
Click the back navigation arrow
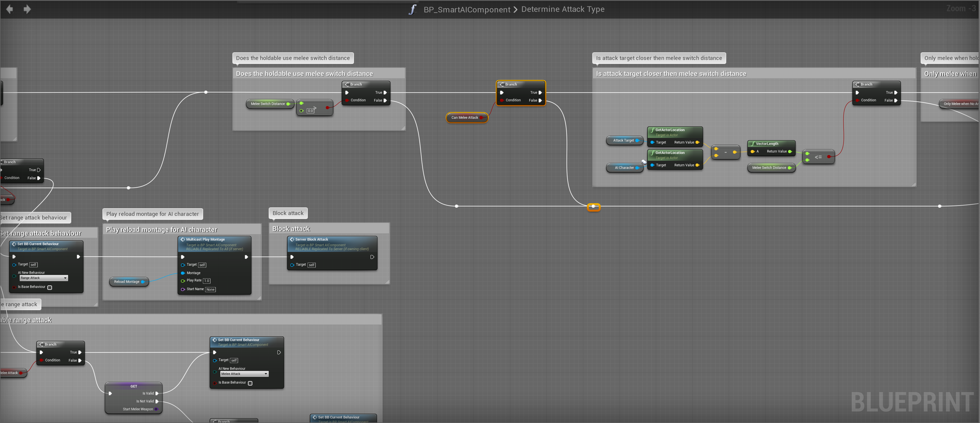[10, 9]
